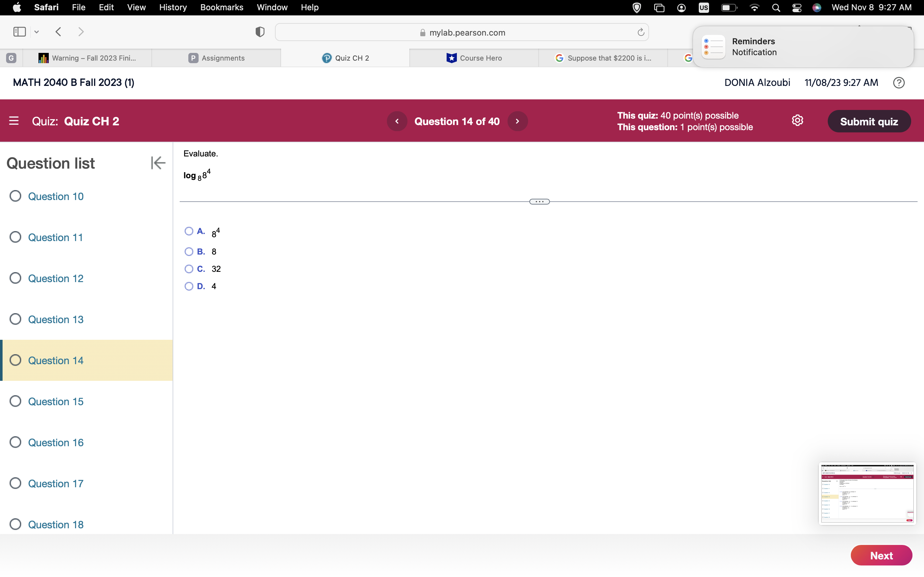Click the Submit quiz button
924x577 pixels.
click(x=868, y=121)
